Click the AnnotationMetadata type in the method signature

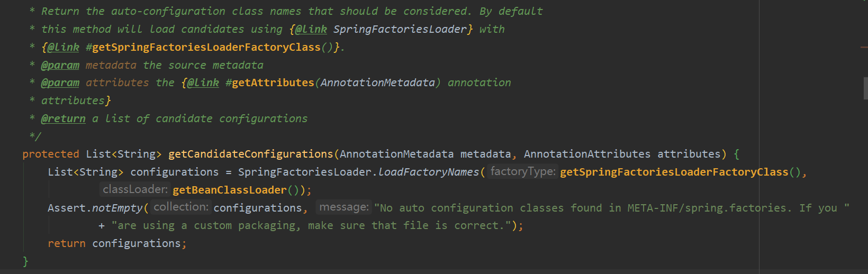pos(397,154)
